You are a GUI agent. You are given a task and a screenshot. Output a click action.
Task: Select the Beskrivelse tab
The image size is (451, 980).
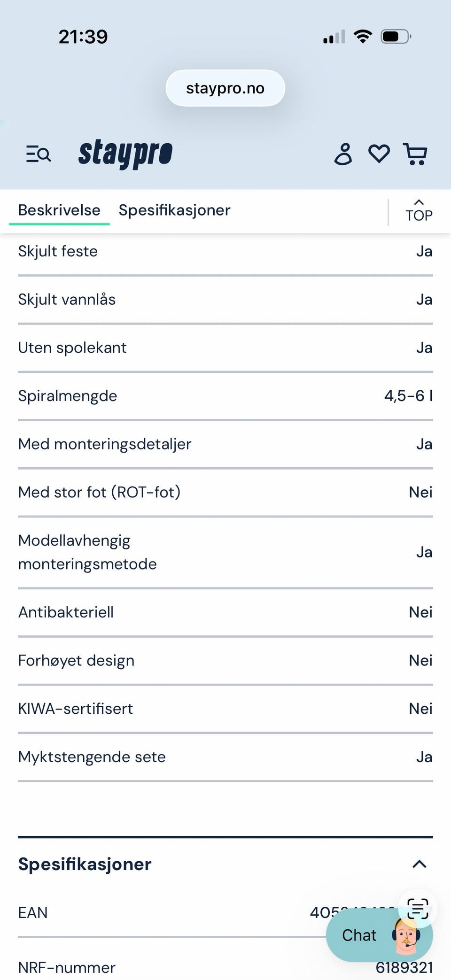click(59, 210)
